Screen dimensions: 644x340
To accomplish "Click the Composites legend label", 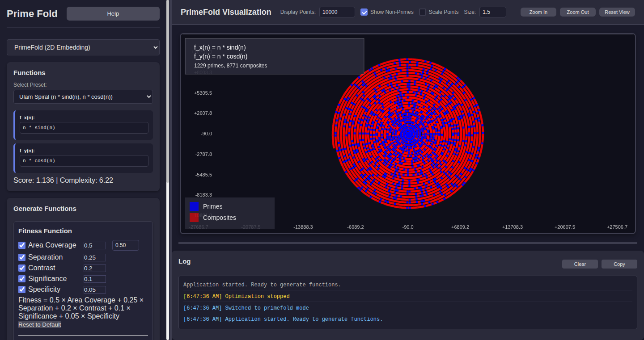I will click(220, 218).
